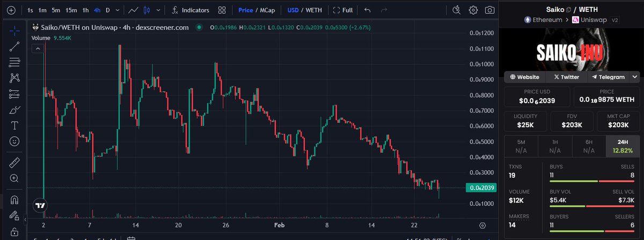Click the buys versus sells ratio bar
644x240 pixels.
tap(592, 181)
